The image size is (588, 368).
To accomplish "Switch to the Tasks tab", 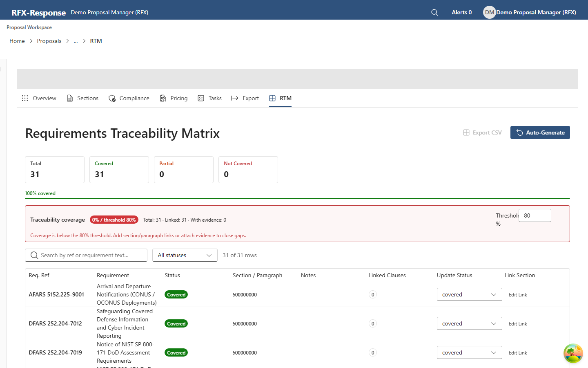I will pos(209,98).
